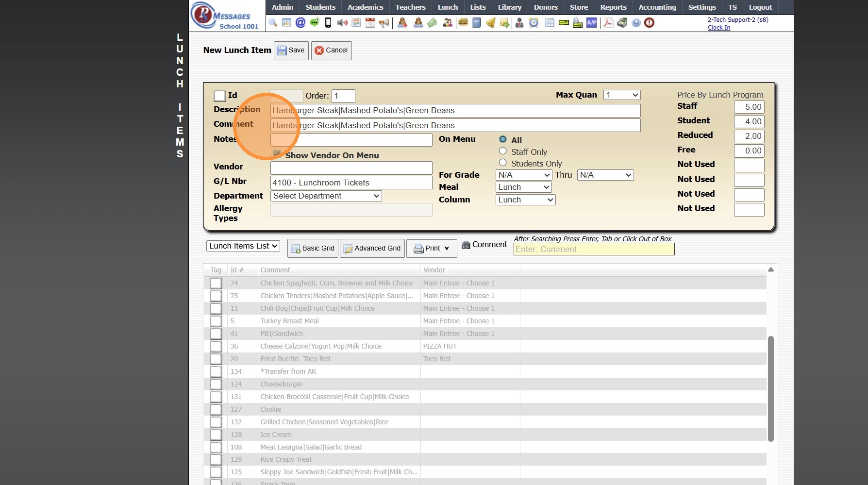The width and height of the screenshot is (868, 485).
Task: Open the Academics menu
Action: tap(366, 7)
